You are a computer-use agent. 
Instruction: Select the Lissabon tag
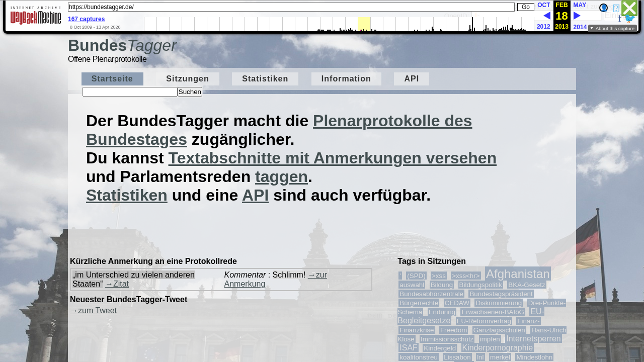point(457,357)
